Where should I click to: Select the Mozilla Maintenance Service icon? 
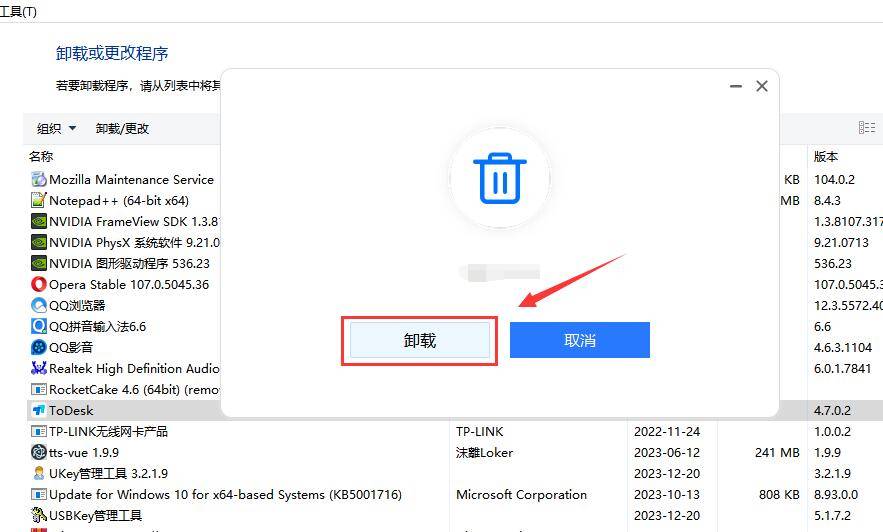[x=38, y=180]
